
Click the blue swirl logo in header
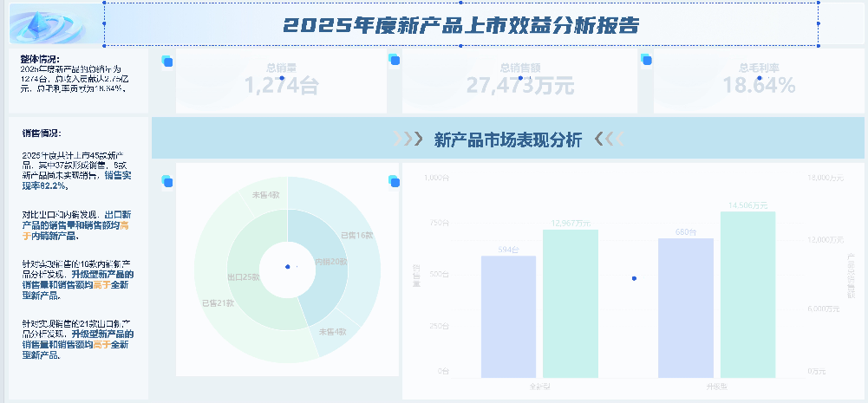point(48,26)
